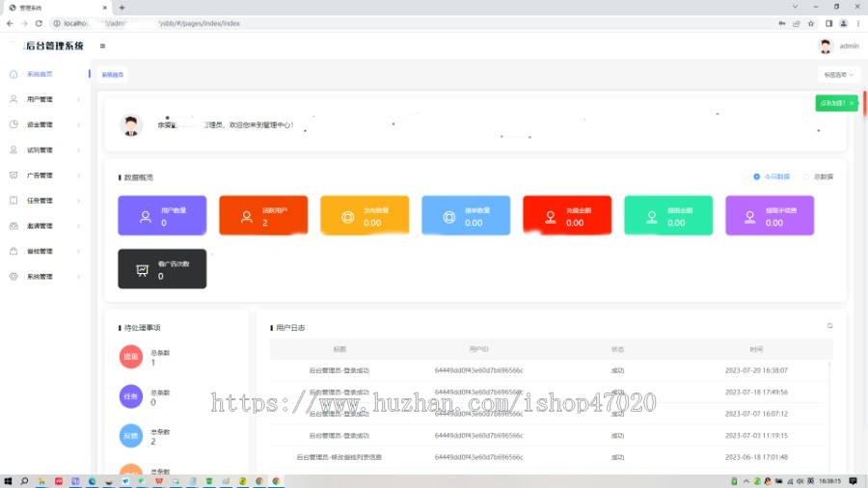Click the stamp icon on the red card
Viewport: 868px width, 488px height.
[551, 217]
